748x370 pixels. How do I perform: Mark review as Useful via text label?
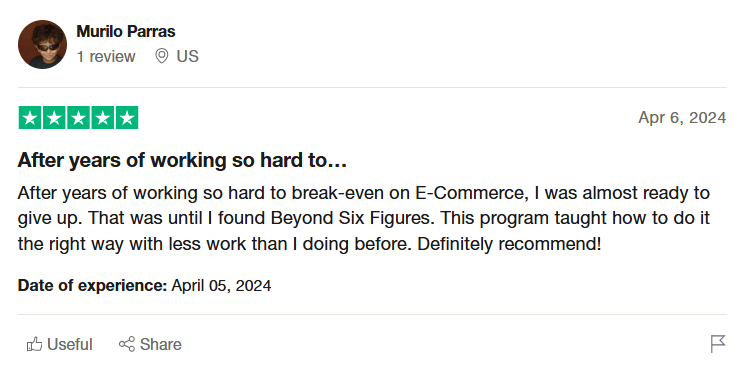(x=70, y=344)
